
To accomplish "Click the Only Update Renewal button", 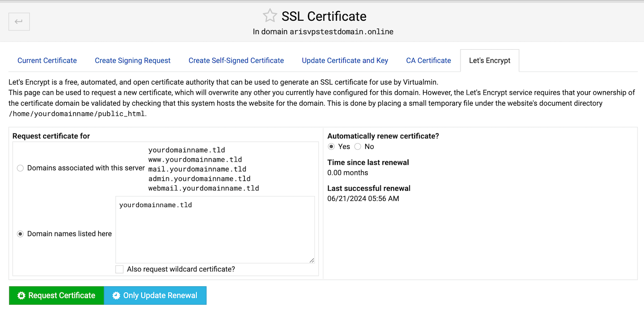I will coord(155,296).
